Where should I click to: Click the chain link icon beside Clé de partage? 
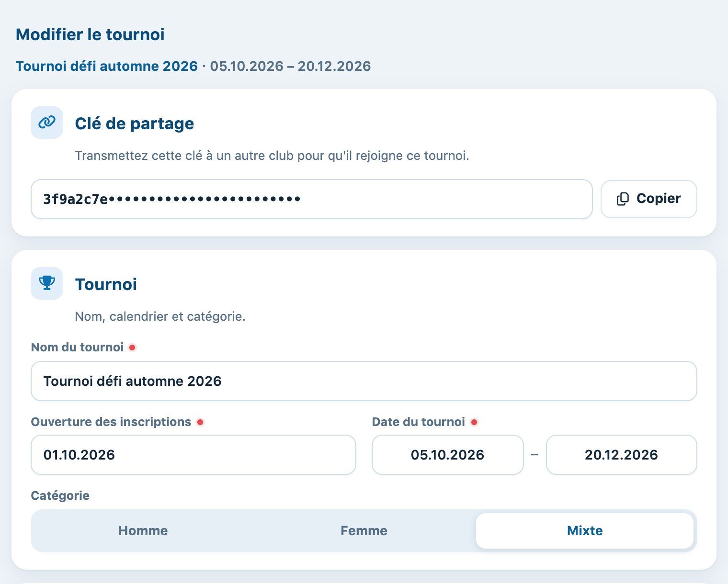(x=47, y=123)
